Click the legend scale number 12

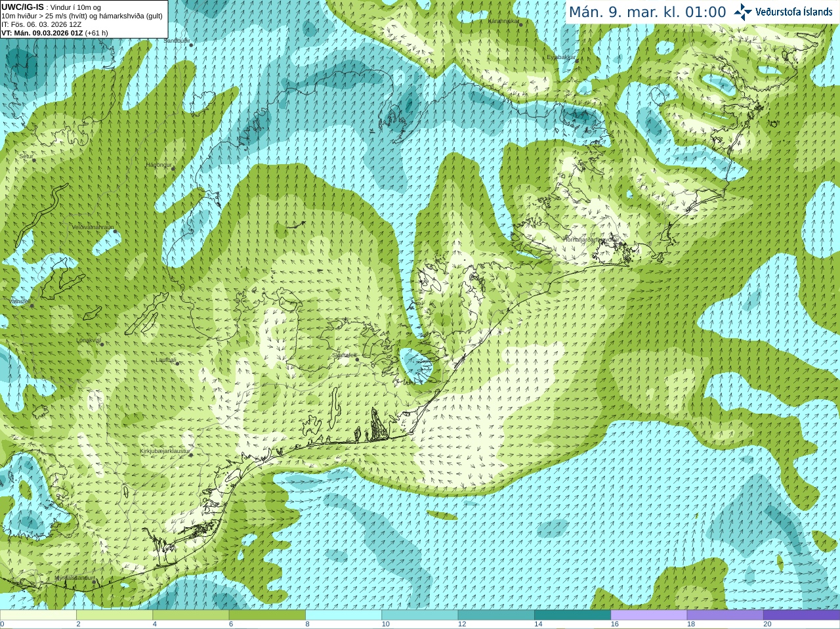tap(462, 624)
